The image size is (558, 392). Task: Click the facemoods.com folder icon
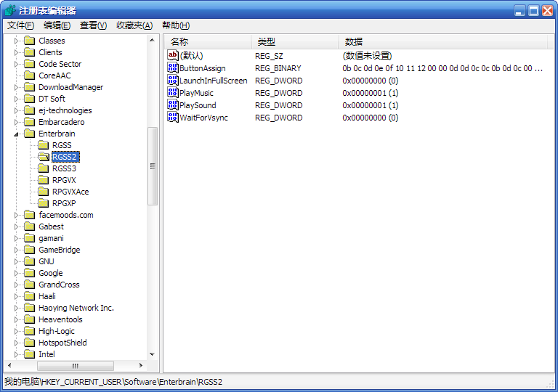(x=29, y=215)
